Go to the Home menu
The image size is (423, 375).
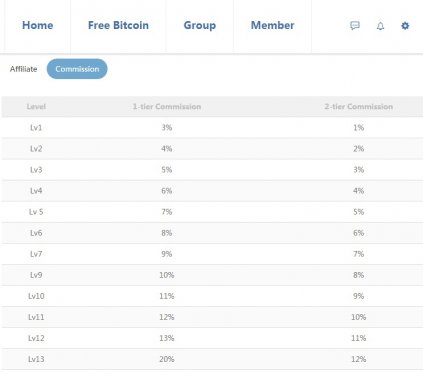click(37, 25)
